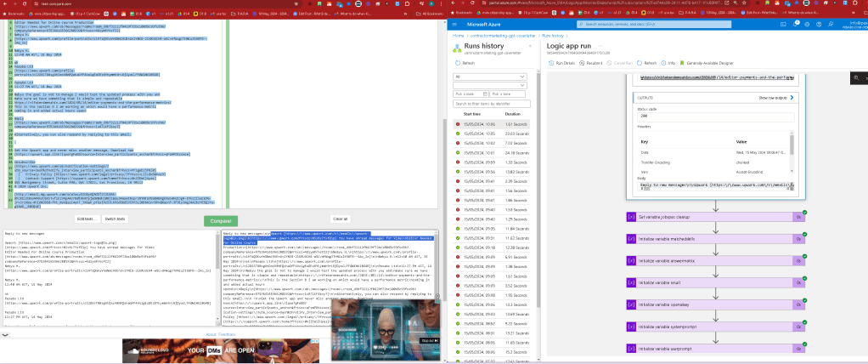Refresh the Runs history list
Screen dimensions: 868x364
click(x=465, y=63)
